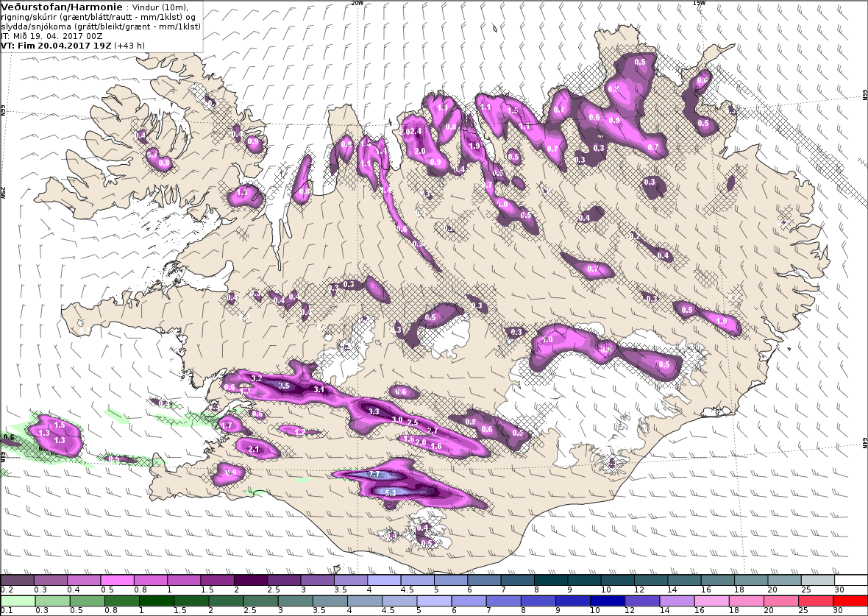This screenshot has width=868, height=616.
Task: Click the forecast valid time 'VT: Fim 20.04.2017 19Z'
Action: point(57,46)
